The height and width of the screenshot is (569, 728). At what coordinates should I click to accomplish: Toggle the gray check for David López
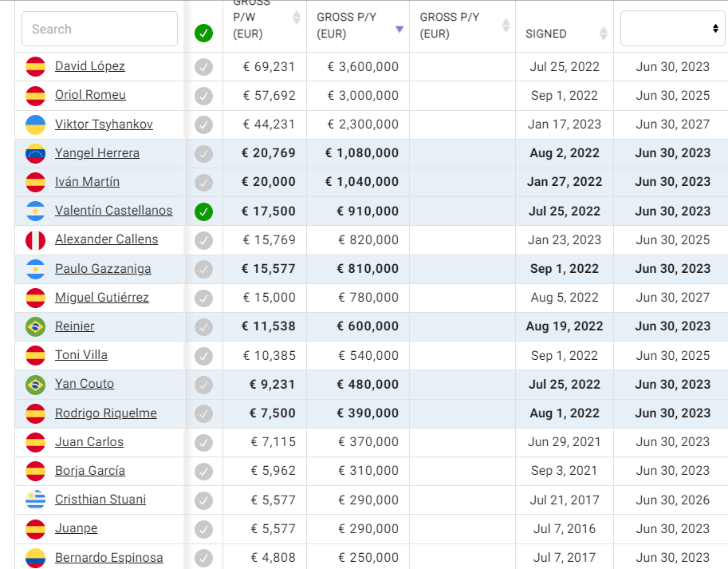coord(204,67)
